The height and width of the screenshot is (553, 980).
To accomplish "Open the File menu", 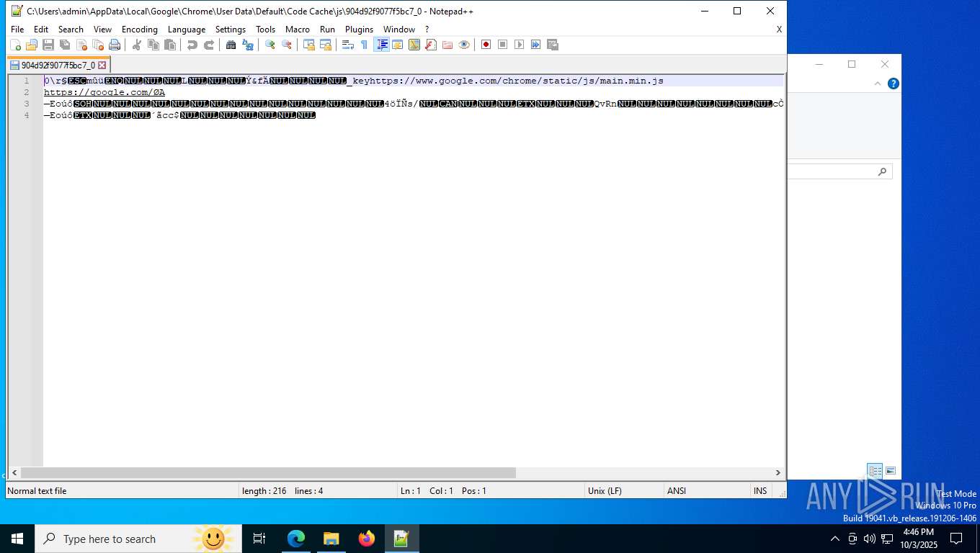I will coord(17,30).
